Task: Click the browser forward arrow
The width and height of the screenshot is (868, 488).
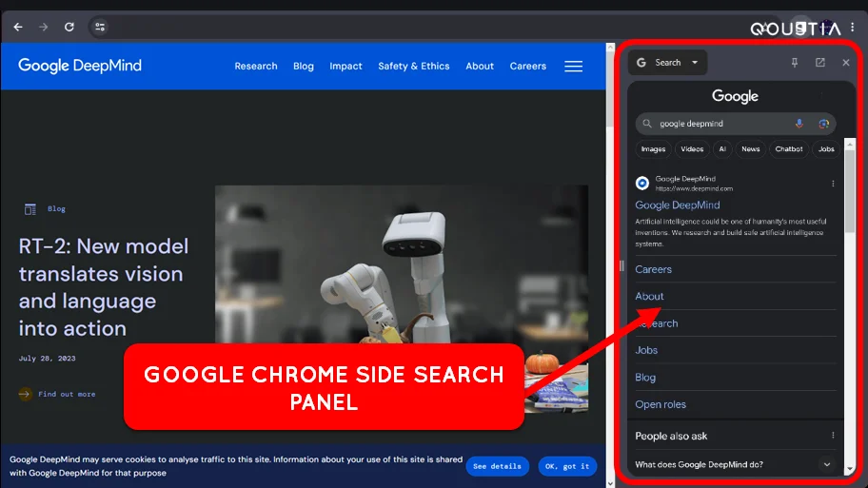Action: [x=43, y=27]
